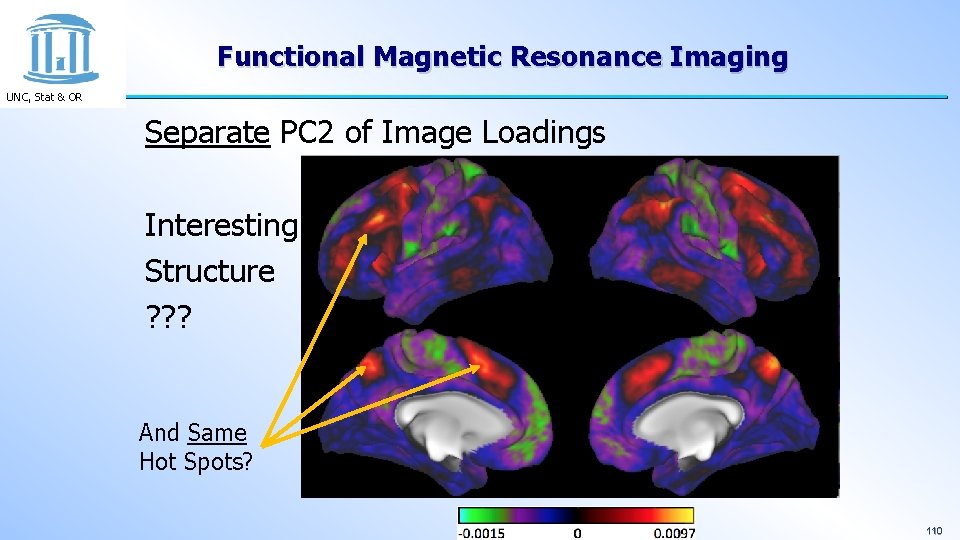
Task: Click the "UNC, Stat & OR" label
Action: point(44,97)
